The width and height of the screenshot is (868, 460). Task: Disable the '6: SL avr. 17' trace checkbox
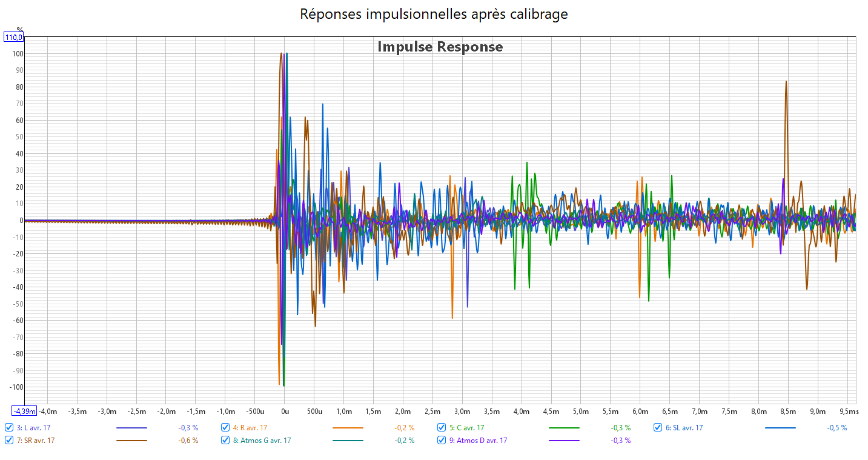tap(658, 428)
